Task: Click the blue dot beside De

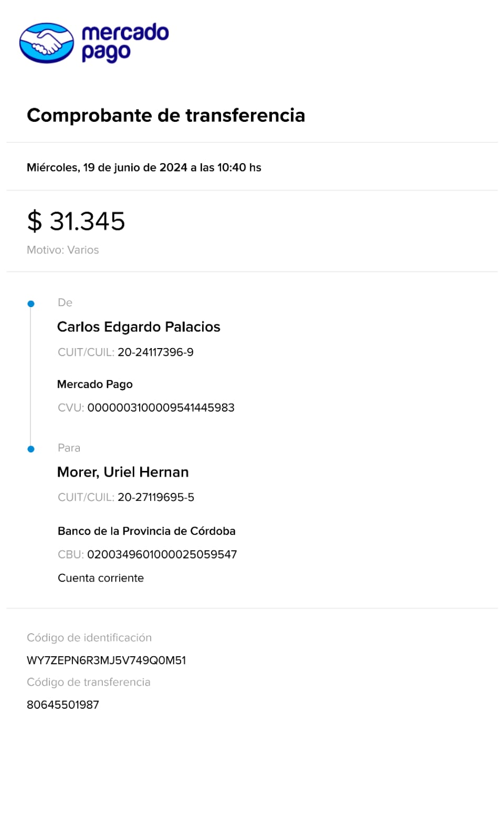Action: tap(31, 303)
